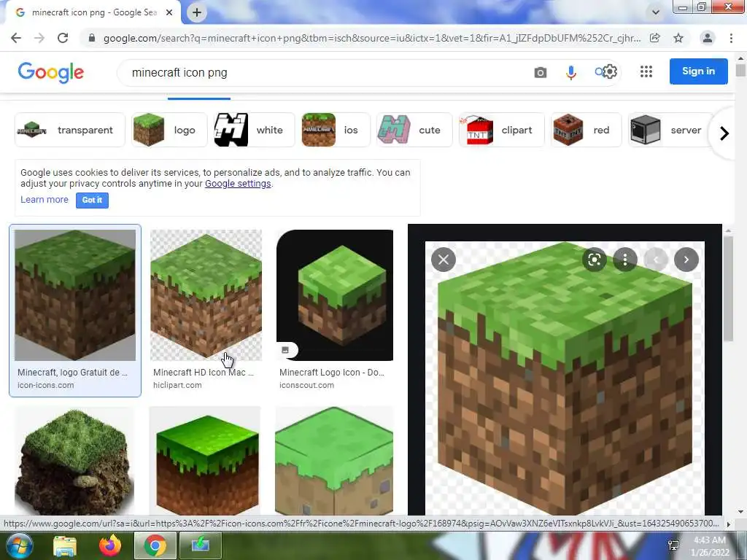Open the flat light green block thumbnail

[x=334, y=461]
